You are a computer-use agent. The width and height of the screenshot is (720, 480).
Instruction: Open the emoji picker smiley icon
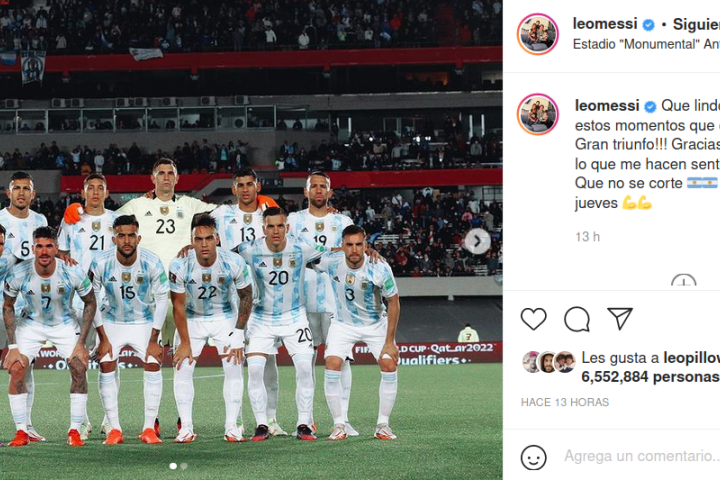(534, 457)
